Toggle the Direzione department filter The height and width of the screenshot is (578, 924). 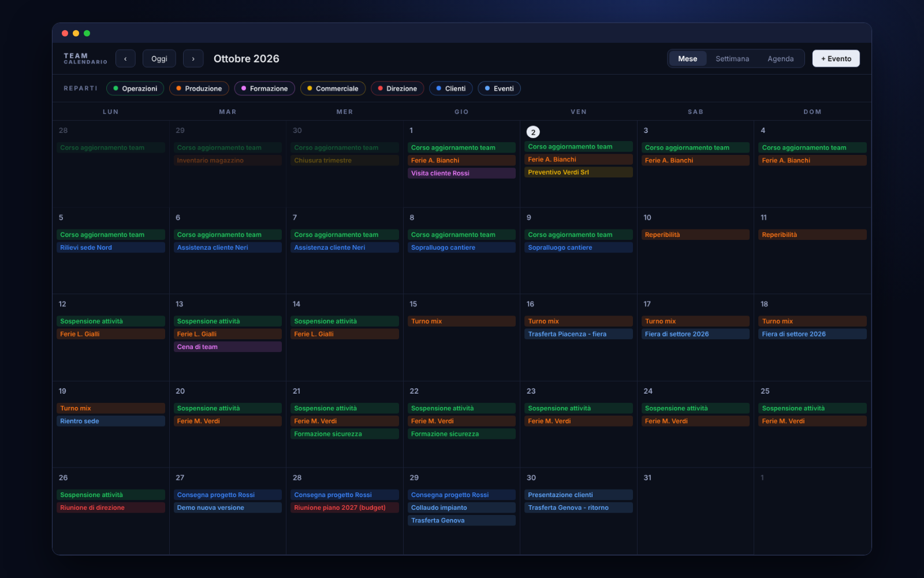click(x=397, y=88)
